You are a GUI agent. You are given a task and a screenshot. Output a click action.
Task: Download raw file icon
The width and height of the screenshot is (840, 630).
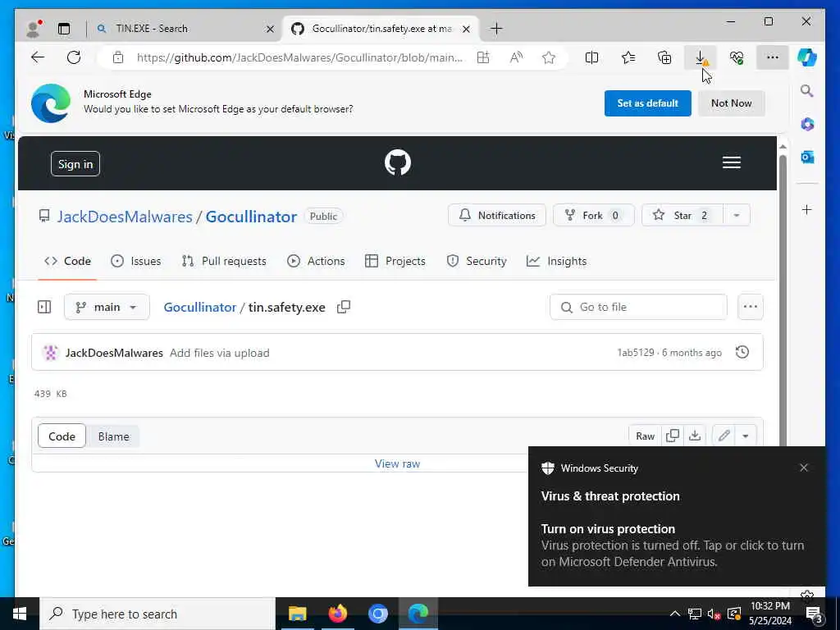695,436
